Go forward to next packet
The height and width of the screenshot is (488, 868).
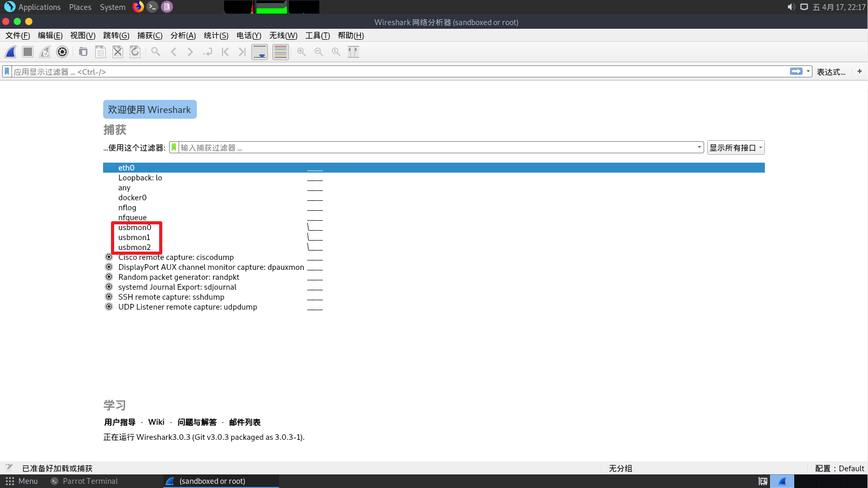(191, 52)
